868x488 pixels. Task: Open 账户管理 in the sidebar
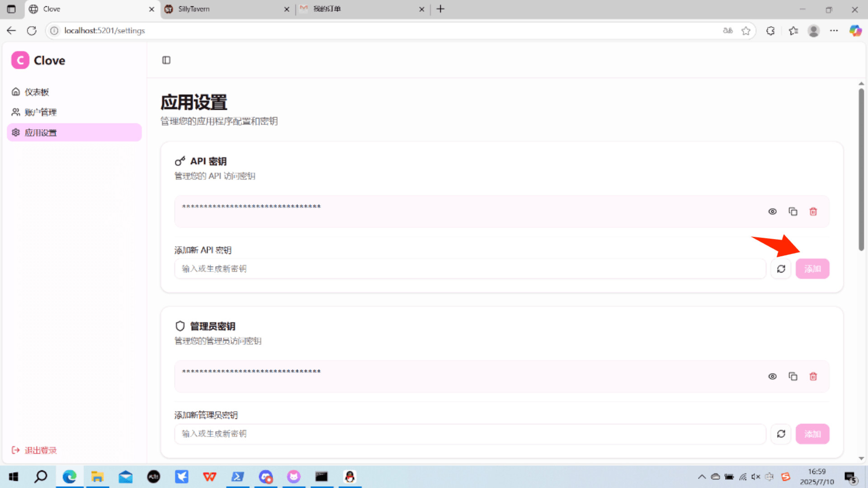pos(41,112)
